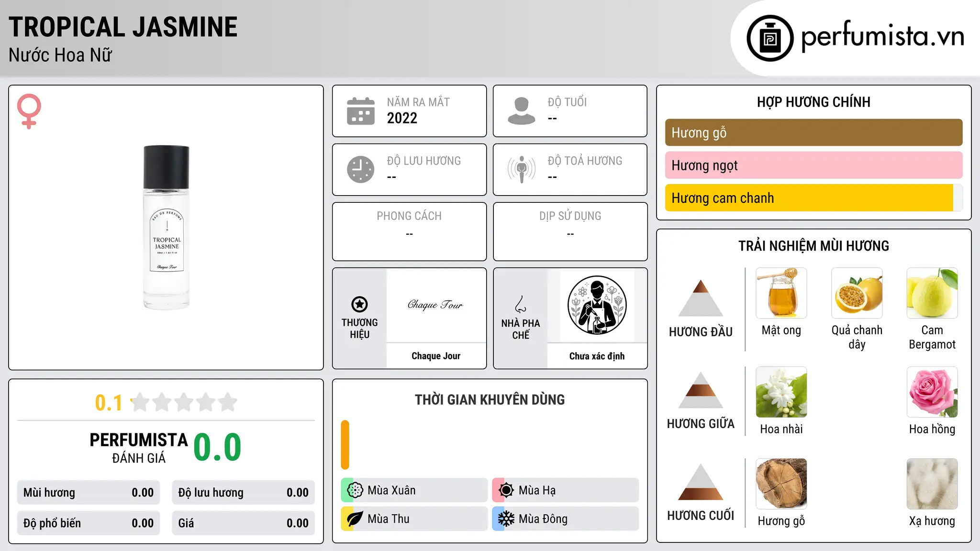The width and height of the screenshot is (980, 551).
Task: Select the Mùa Hạ season label
Action: (537, 490)
